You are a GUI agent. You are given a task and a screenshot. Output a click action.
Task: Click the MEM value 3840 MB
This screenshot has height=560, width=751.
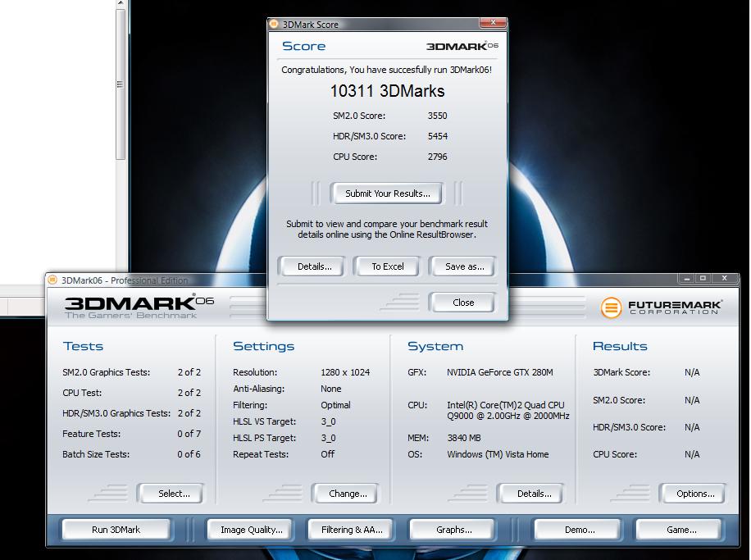pos(463,438)
